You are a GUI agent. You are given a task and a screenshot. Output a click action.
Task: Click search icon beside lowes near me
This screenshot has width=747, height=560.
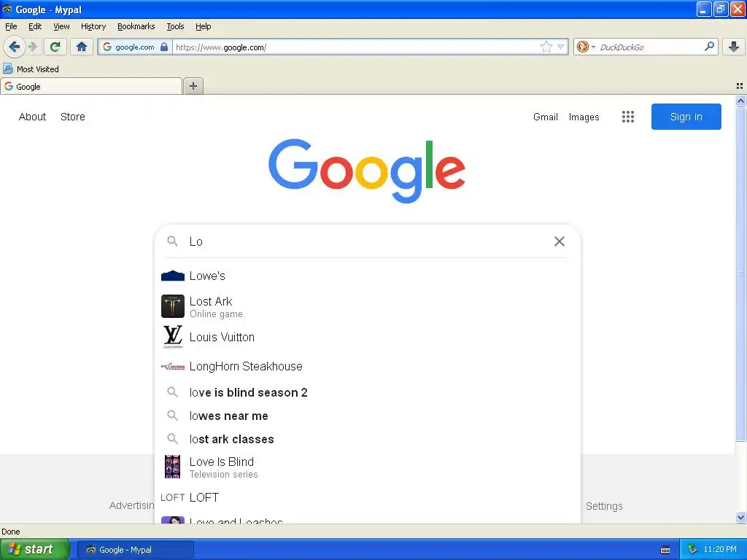[x=172, y=415]
